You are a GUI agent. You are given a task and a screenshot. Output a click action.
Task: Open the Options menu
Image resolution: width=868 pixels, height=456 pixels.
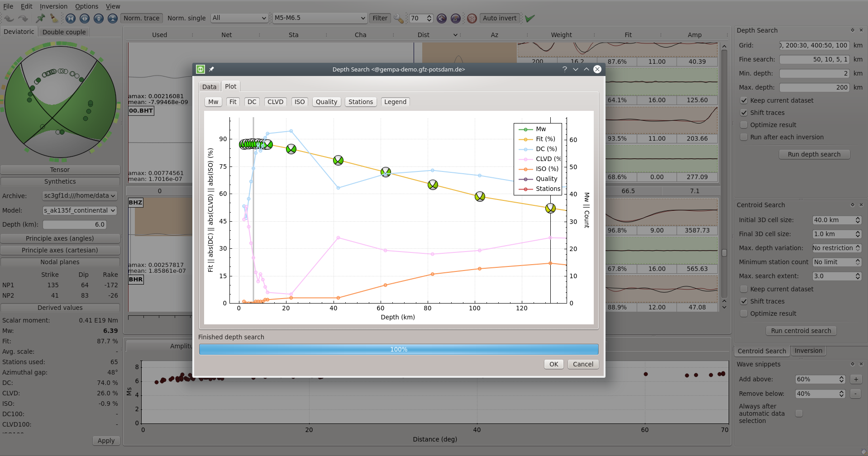86,6
